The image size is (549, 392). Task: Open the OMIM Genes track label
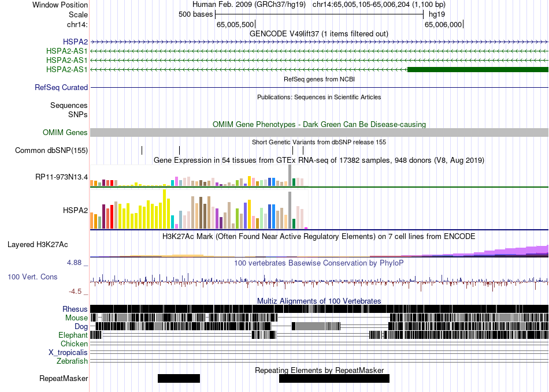point(65,133)
